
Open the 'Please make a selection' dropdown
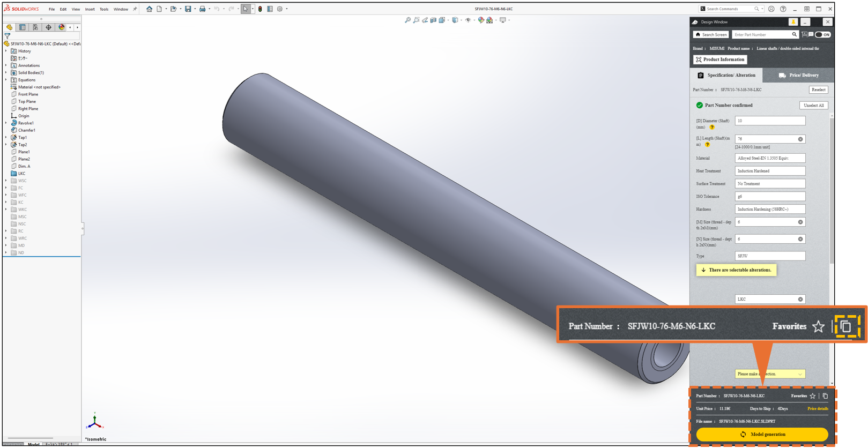click(x=769, y=374)
